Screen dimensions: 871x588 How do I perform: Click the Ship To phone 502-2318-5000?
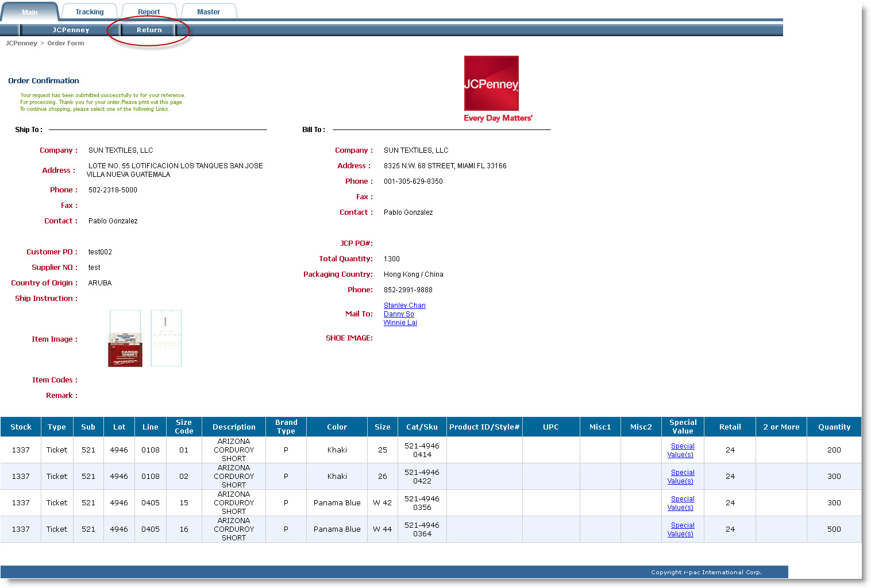113,190
